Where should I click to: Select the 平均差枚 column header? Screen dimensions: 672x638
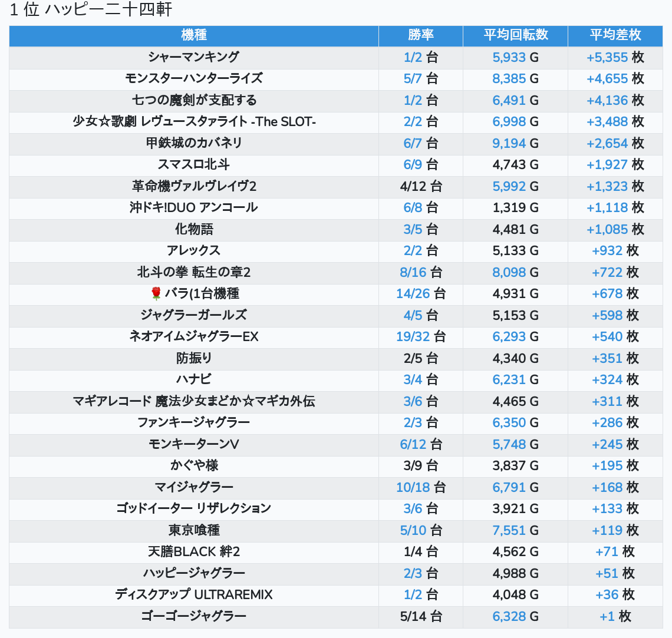615,35
